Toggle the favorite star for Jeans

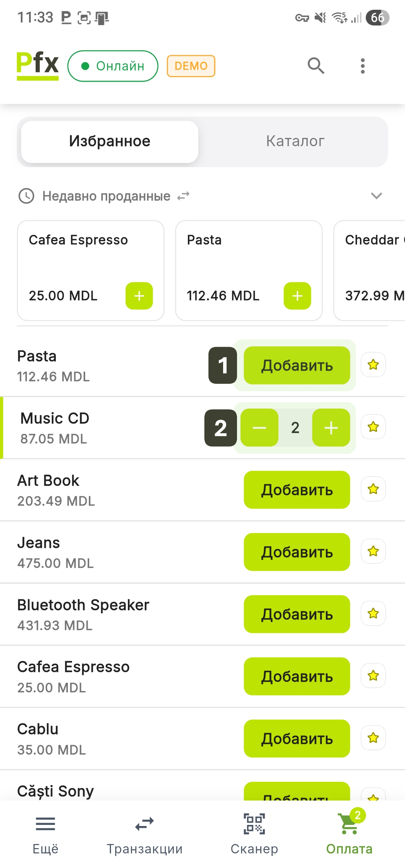373,551
